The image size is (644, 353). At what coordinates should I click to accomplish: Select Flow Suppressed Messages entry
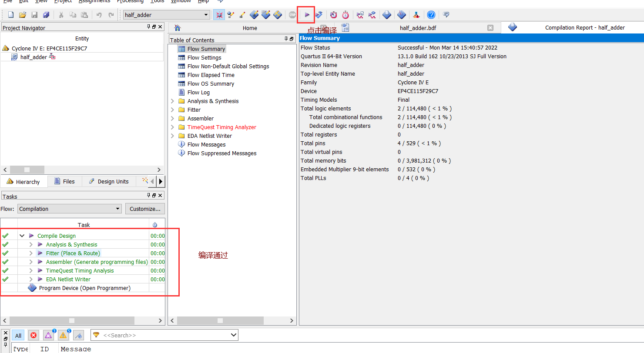(222, 153)
